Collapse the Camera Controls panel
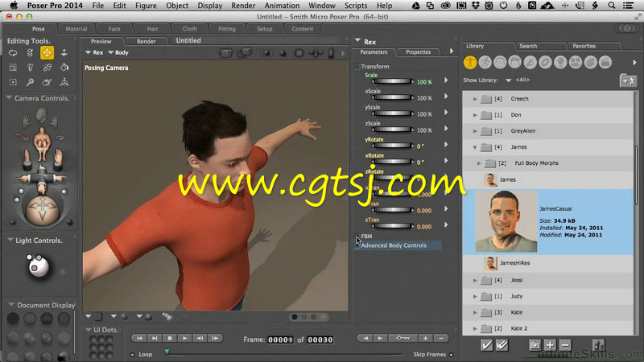The image size is (644, 362). click(x=9, y=98)
